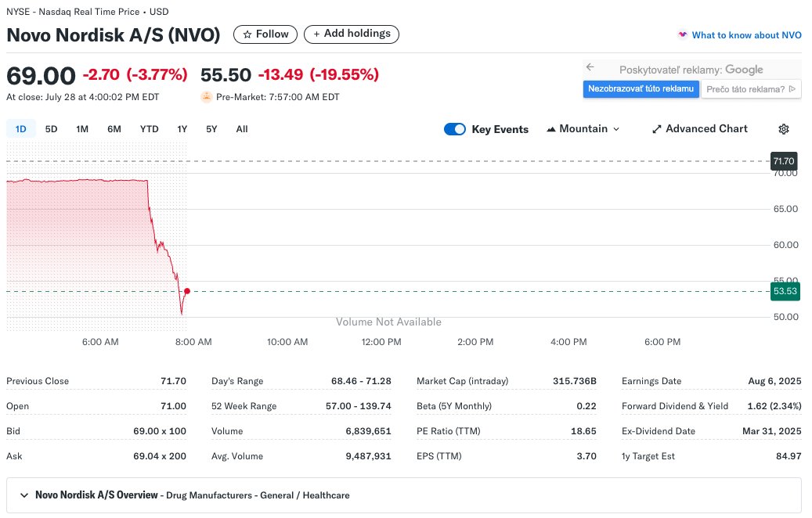Click the Day's Range value 68.46 - 71.28
The image size is (812, 518).
coord(361,381)
